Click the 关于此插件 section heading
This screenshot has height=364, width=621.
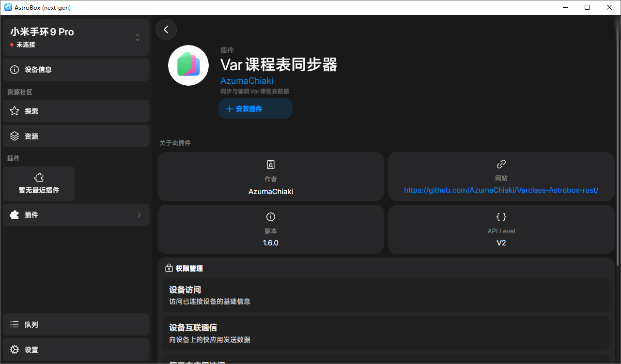(x=175, y=143)
